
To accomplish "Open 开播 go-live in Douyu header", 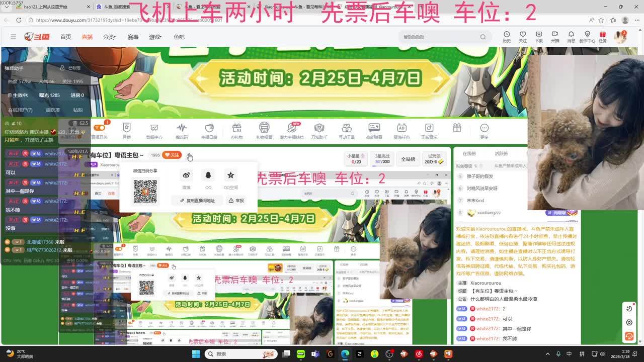I will pyautogui.click(x=555, y=37).
